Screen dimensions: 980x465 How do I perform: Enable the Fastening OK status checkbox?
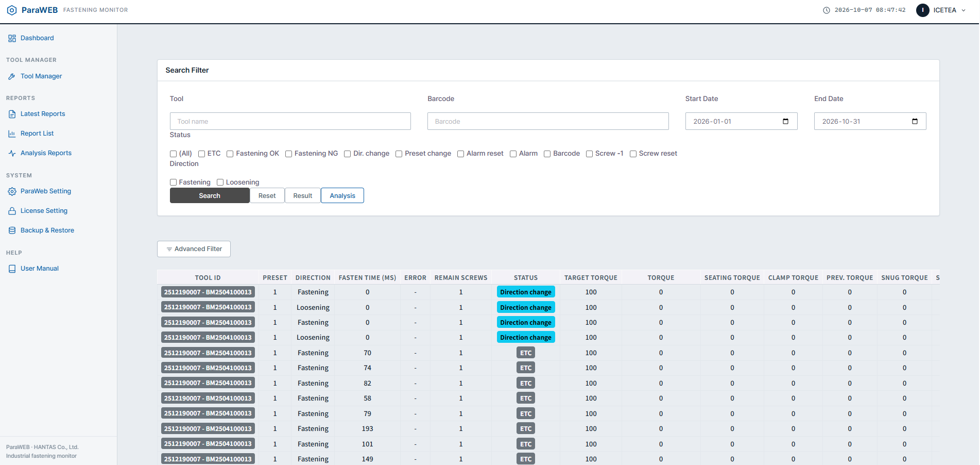(230, 154)
